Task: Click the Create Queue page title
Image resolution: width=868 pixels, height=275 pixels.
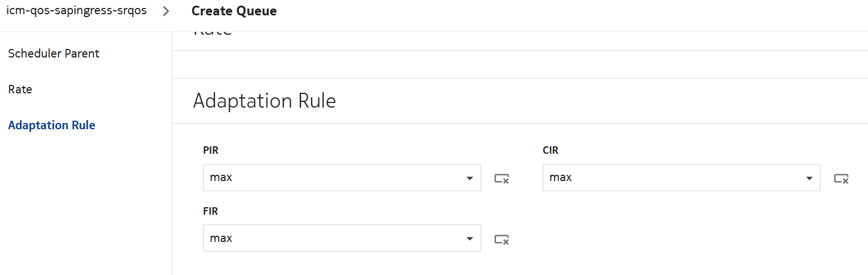Action: point(234,11)
